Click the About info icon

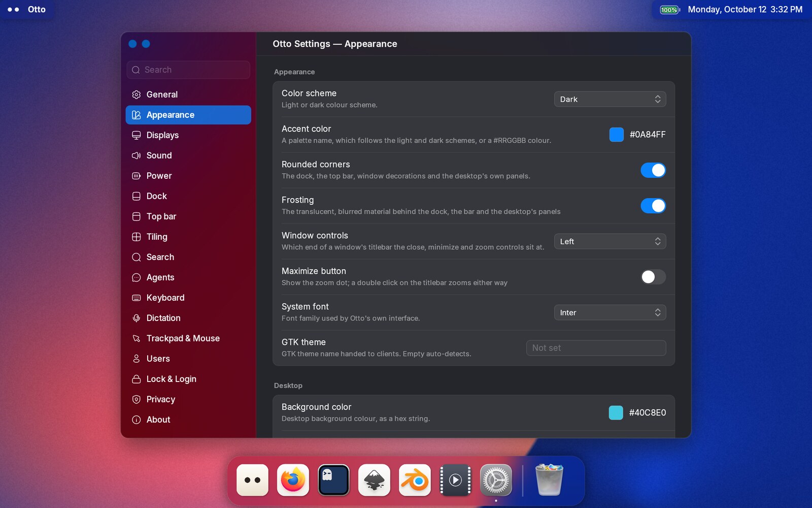click(x=136, y=420)
